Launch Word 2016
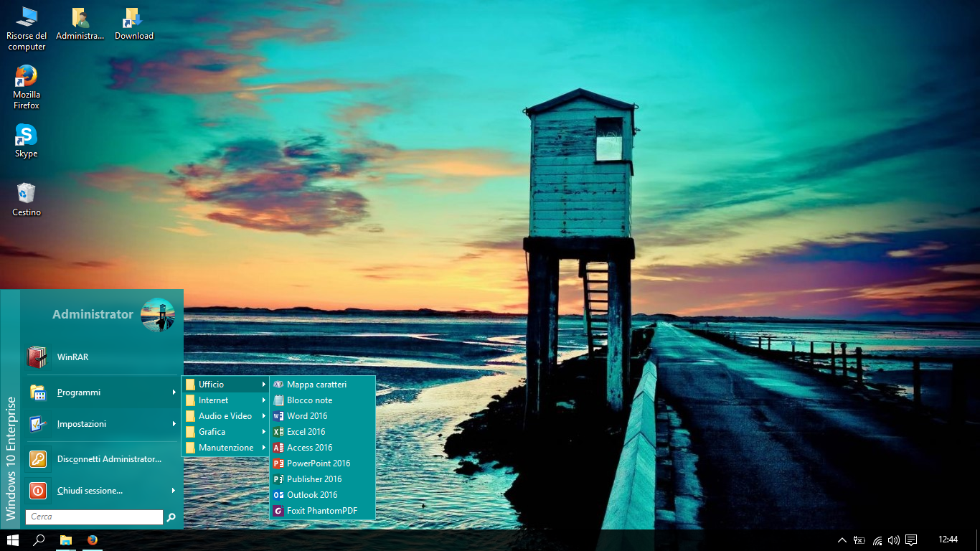Image resolution: width=980 pixels, height=551 pixels. (x=322, y=416)
